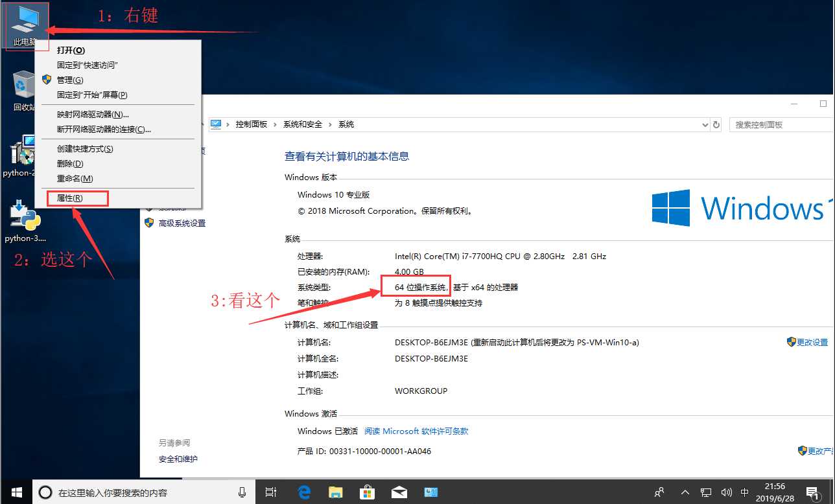835x504 pixels.
Task: Open the People icon in system tray
Action: coord(659,492)
